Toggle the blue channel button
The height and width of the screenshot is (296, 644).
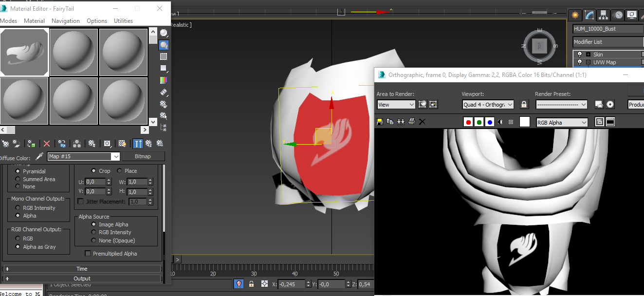[490, 122]
